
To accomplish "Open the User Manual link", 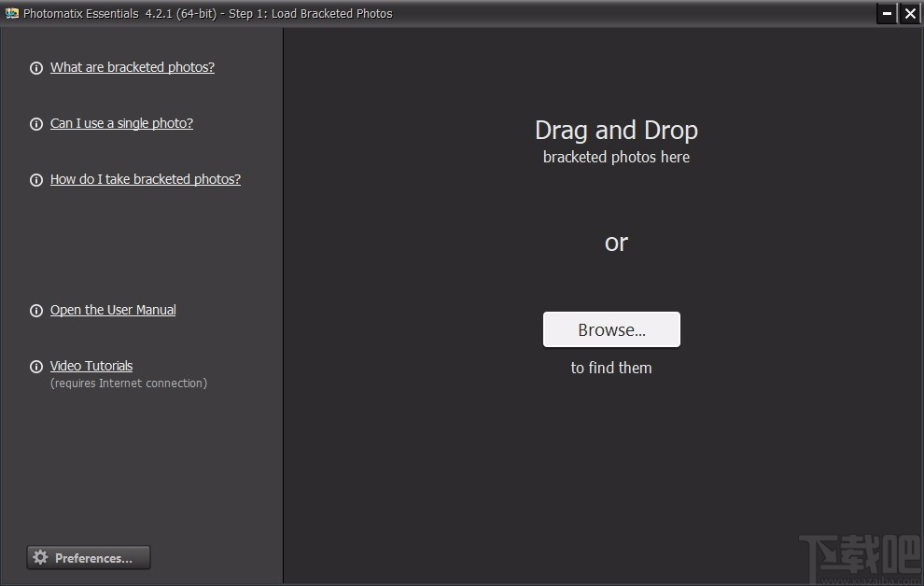I will (x=113, y=310).
